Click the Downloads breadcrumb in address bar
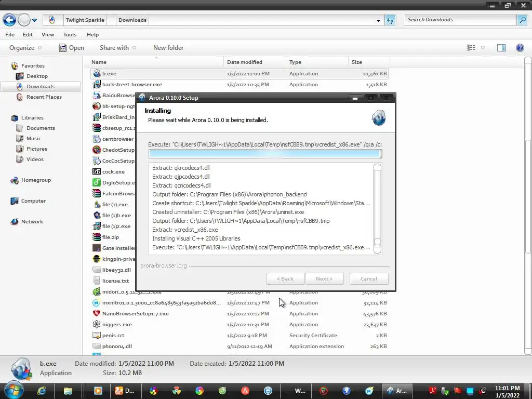Image resolution: width=532 pixels, height=399 pixels. click(x=132, y=20)
